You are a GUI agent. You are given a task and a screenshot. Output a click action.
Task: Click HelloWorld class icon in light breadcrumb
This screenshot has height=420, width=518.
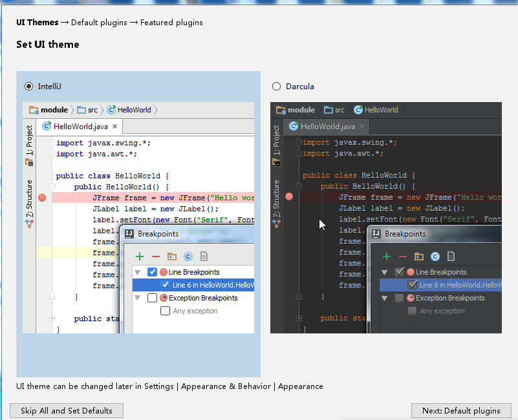112,110
